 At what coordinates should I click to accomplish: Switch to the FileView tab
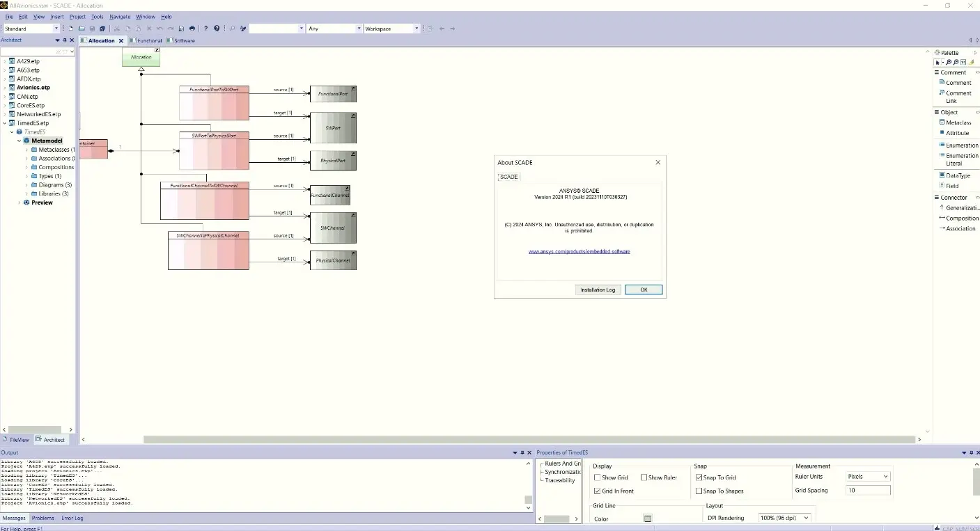(16, 440)
